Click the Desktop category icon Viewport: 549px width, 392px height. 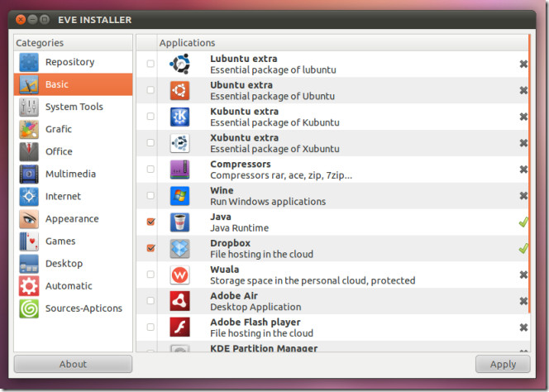[29, 264]
